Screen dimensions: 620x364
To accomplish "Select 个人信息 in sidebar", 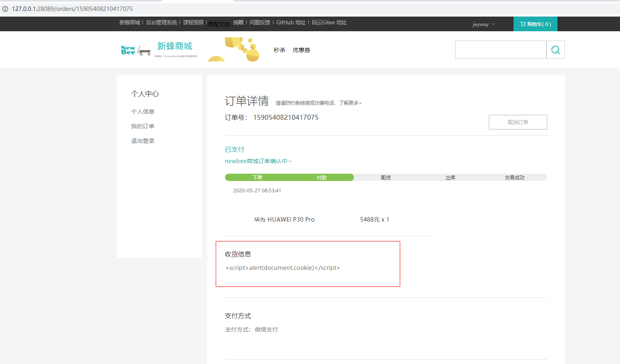I will (143, 112).
